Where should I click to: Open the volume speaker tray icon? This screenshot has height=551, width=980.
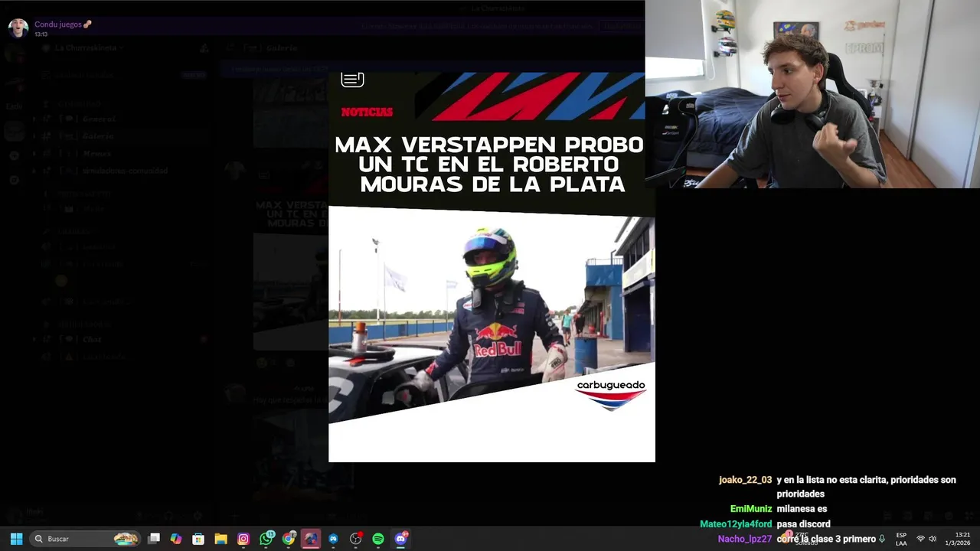point(932,539)
